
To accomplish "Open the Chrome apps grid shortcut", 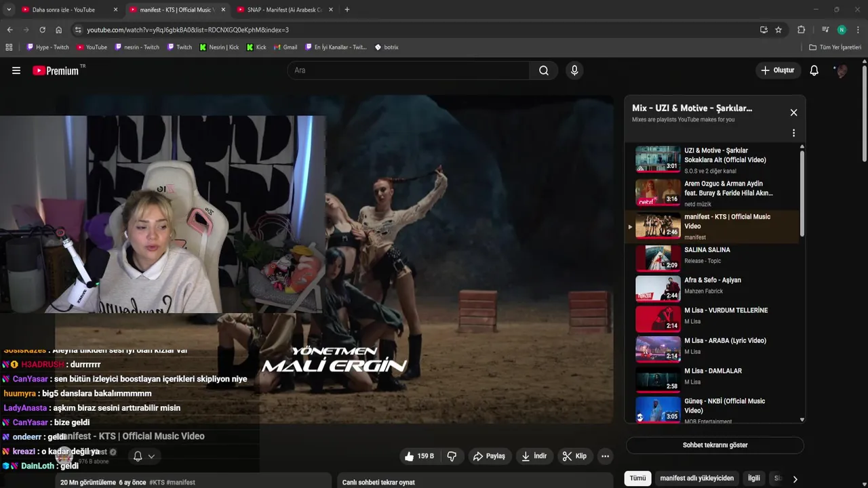I will point(9,47).
